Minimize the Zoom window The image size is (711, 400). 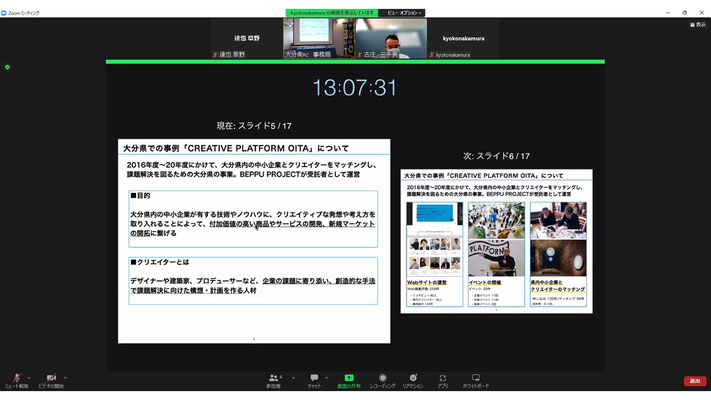pyautogui.click(x=668, y=13)
